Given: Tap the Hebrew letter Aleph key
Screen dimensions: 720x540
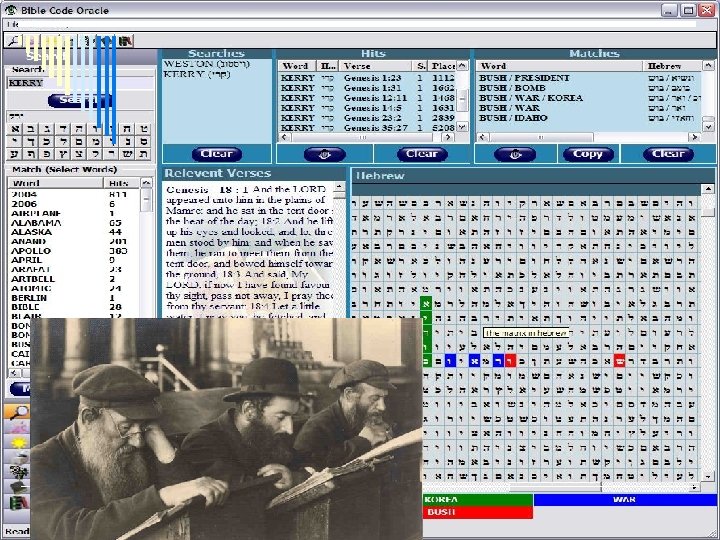Looking at the screenshot, I should pos(16,129).
